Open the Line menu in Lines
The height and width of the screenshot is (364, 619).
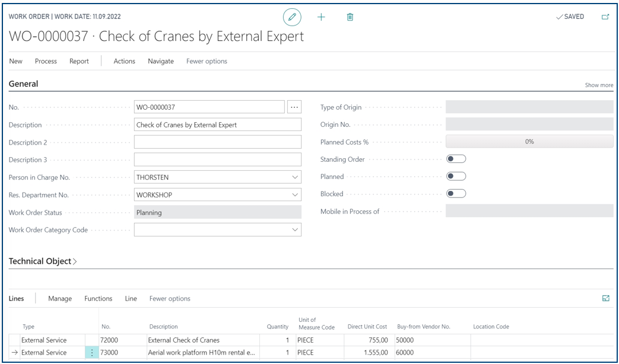click(x=131, y=299)
